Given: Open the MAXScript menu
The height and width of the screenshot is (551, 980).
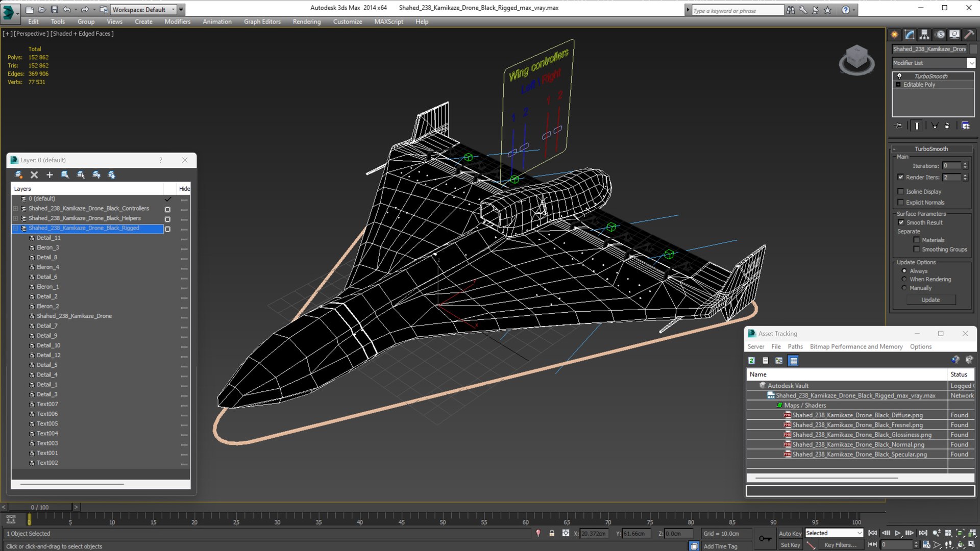Looking at the screenshot, I should tap(388, 21).
